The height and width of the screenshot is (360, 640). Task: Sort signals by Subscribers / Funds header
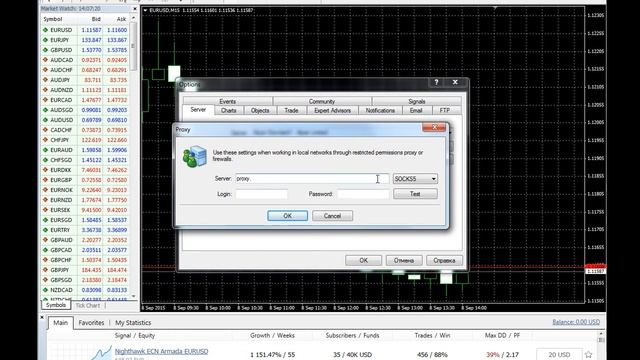(352, 336)
